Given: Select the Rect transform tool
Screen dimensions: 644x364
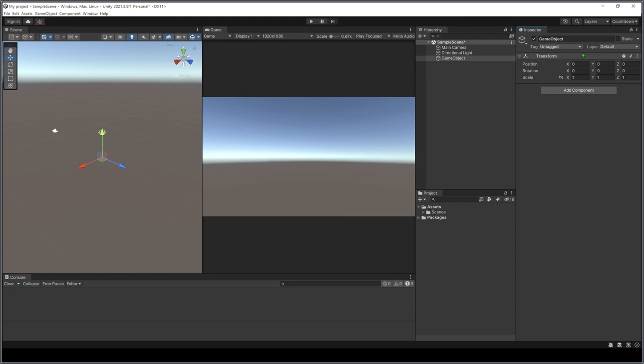Looking at the screenshot, I should pos(10,78).
